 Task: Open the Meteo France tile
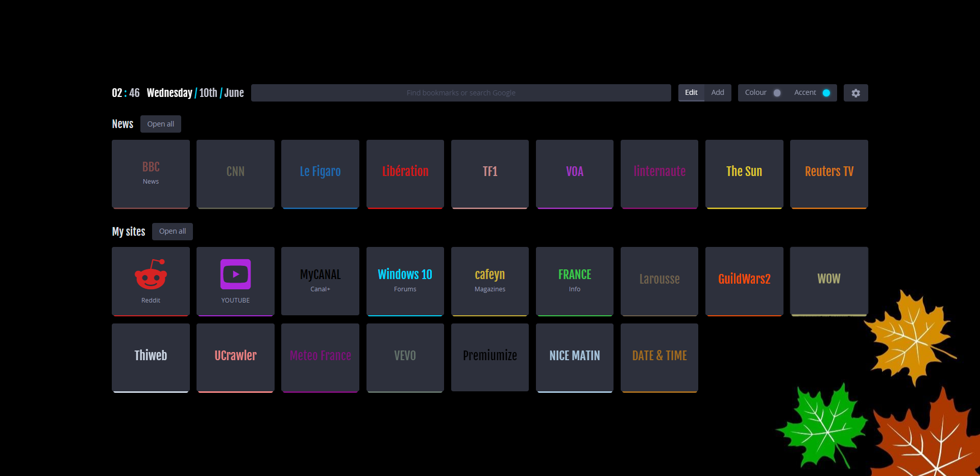(x=320, y=358)
